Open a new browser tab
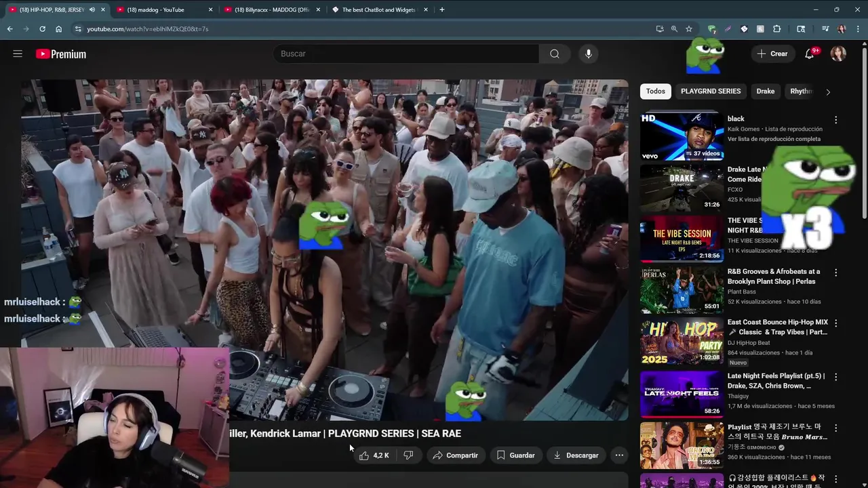Viewport: 868px width, 488px height. pyautogui.click(x=441, y=9)
